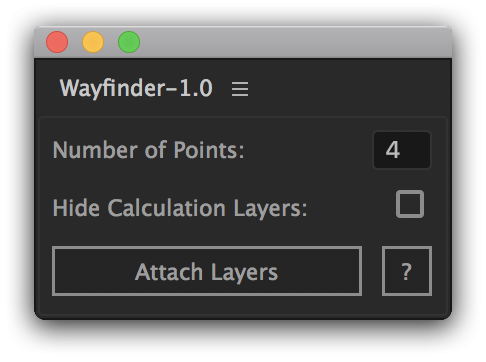This screenshot has height=362, width=486.
Task: Enable hiding of calculation layers
Action: point(410,204)
